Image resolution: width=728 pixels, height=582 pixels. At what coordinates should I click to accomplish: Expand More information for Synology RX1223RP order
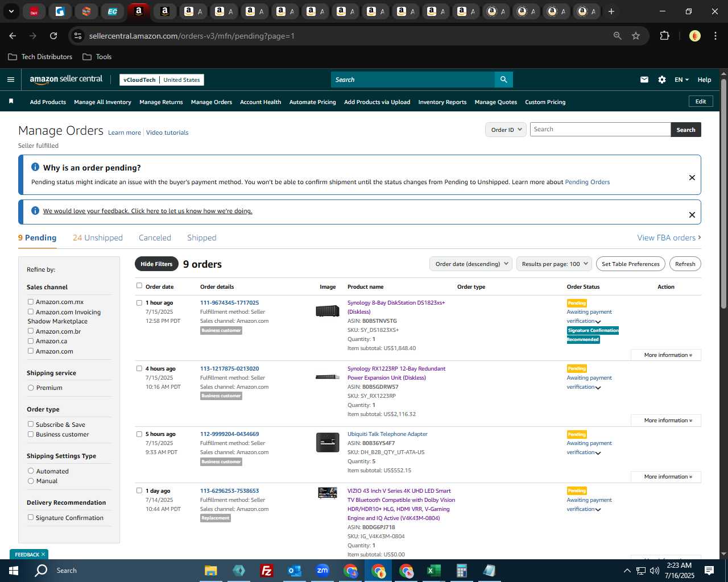click(666, 421)
